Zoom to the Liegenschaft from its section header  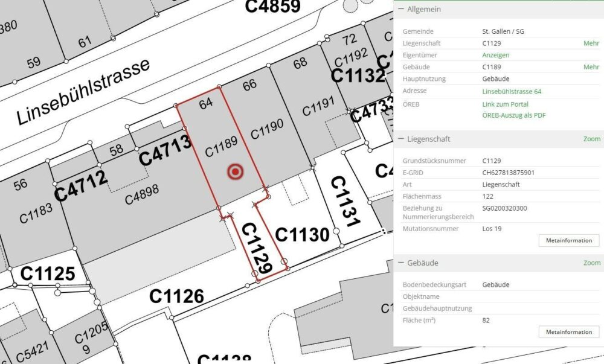(x=591, y=139)
